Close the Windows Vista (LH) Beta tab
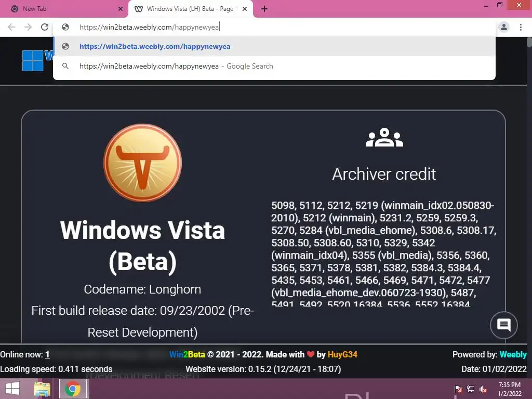Image resolution: width=532 pixels, height=399 pixels. click(245, 9)
